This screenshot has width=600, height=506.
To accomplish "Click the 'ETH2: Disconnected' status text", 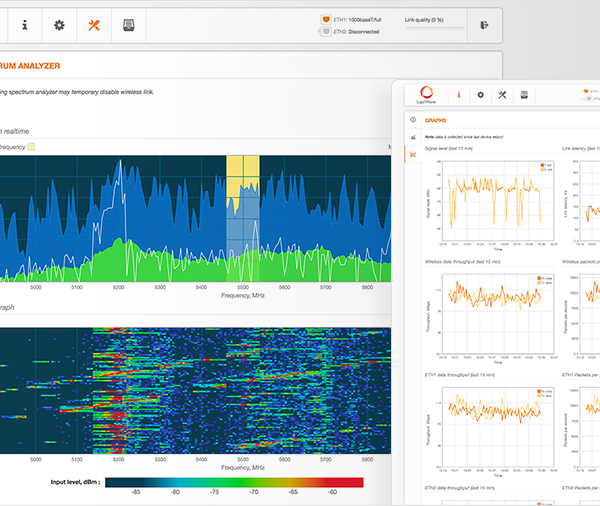I will coord(356,32).
